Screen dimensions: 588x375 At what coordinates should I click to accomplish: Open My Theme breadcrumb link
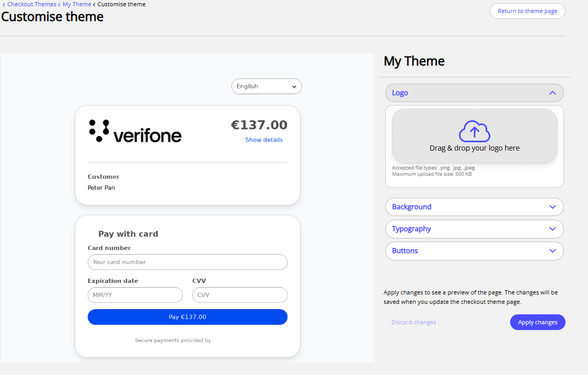[x=77, y=4]
